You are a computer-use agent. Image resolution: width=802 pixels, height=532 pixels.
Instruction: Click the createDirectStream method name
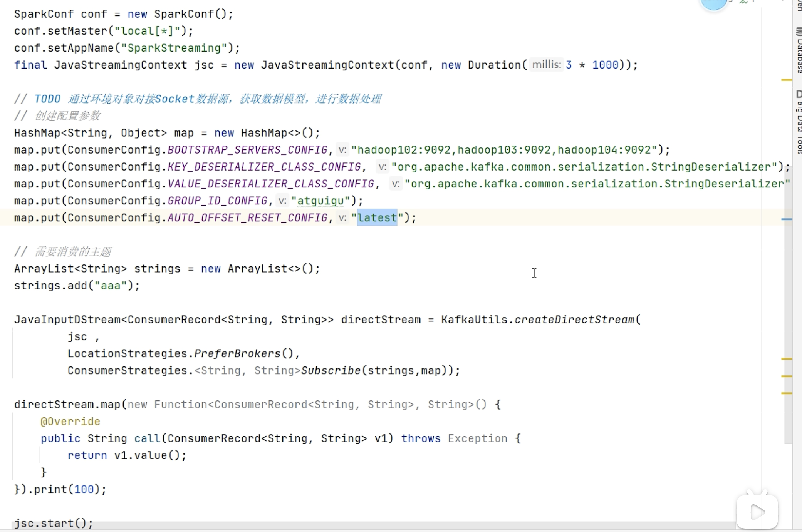point(574,320)
